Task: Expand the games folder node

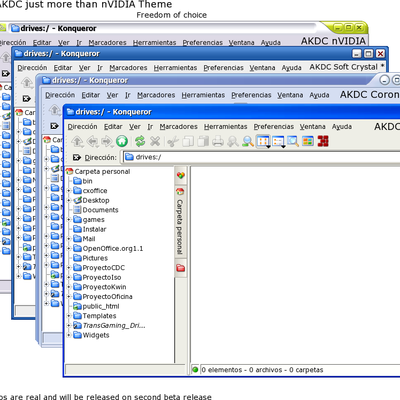Action: click(69, 220)
